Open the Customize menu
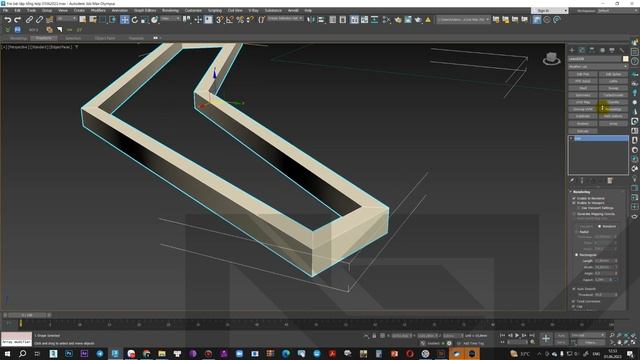This screenshot has height=360, width=640. tap(193, 10)
